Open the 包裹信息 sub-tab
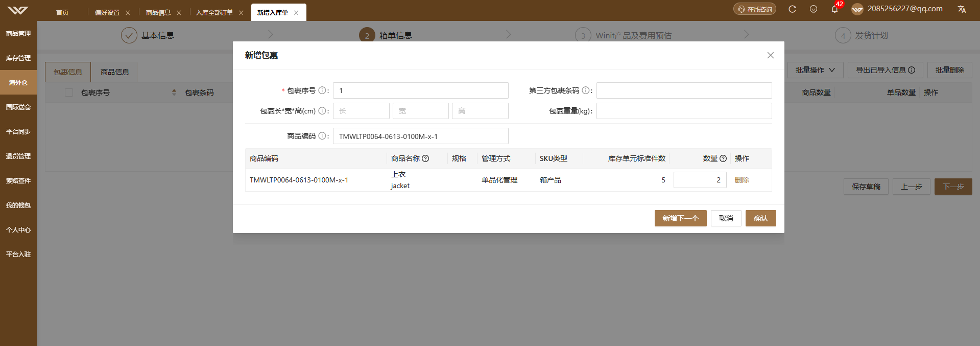The height and width of the screenshot is (346, 980). pos(68,72)
